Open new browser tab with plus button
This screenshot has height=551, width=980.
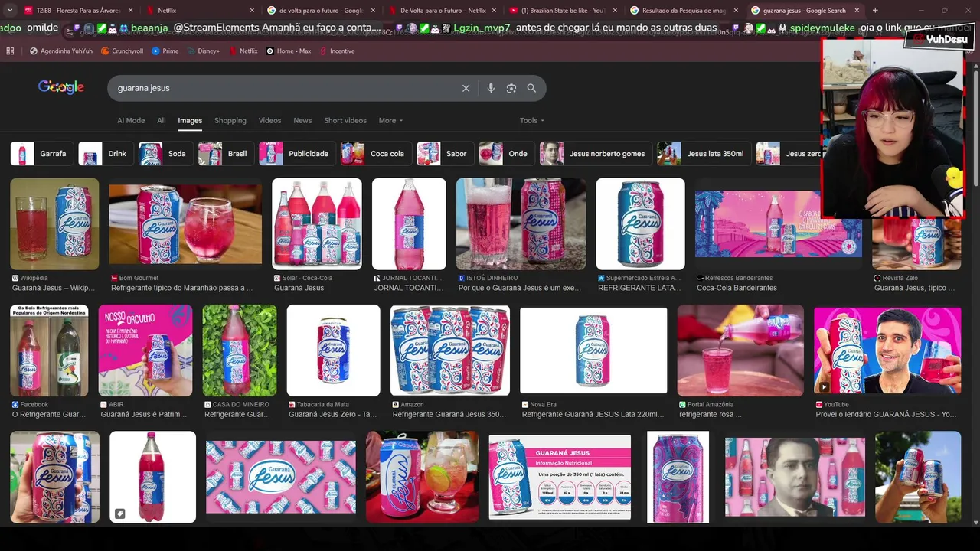pos(875,11)
